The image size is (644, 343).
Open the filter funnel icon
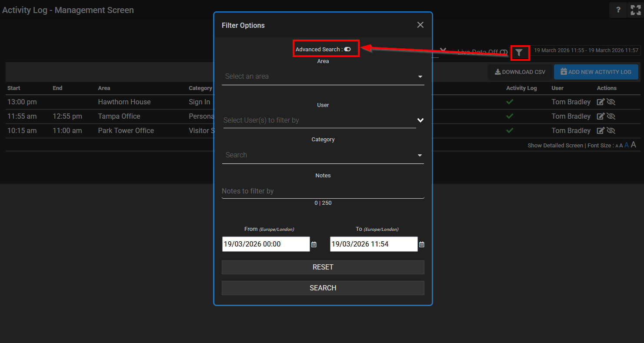coord(519,53)
